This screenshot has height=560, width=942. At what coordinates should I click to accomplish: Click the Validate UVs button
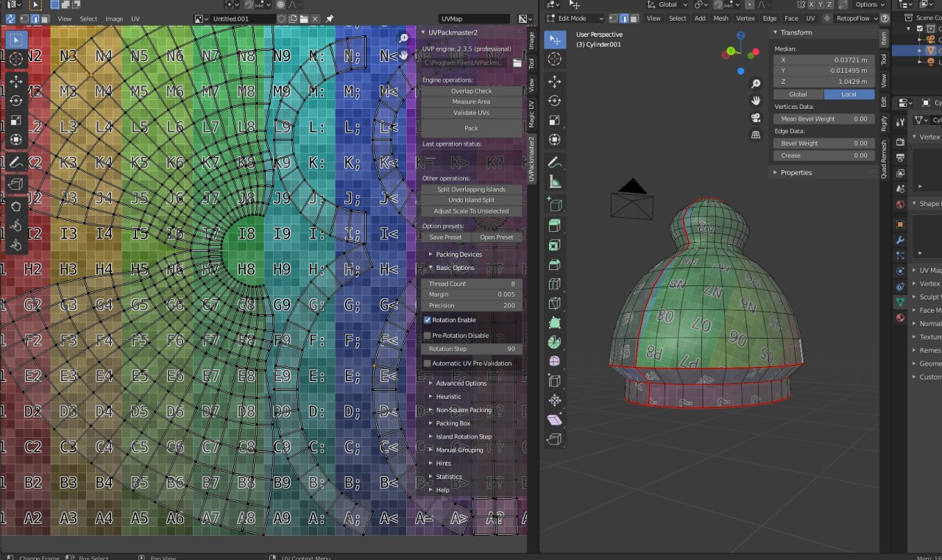(472, 113)
